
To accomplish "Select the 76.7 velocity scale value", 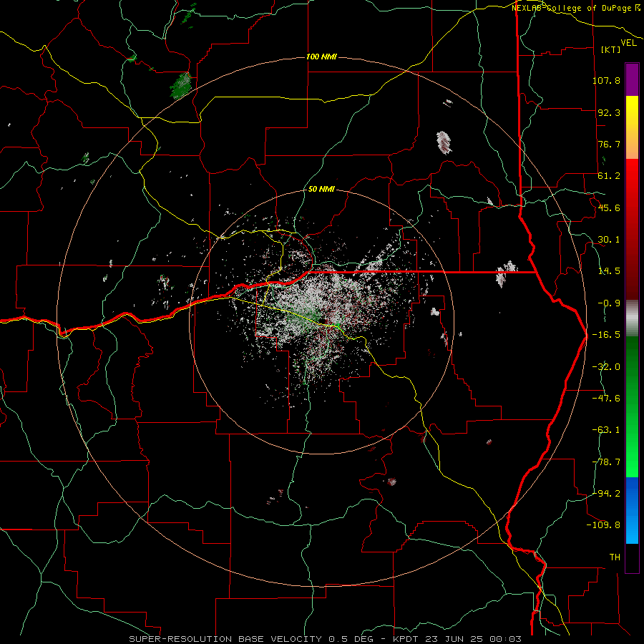I will [609, 144].
